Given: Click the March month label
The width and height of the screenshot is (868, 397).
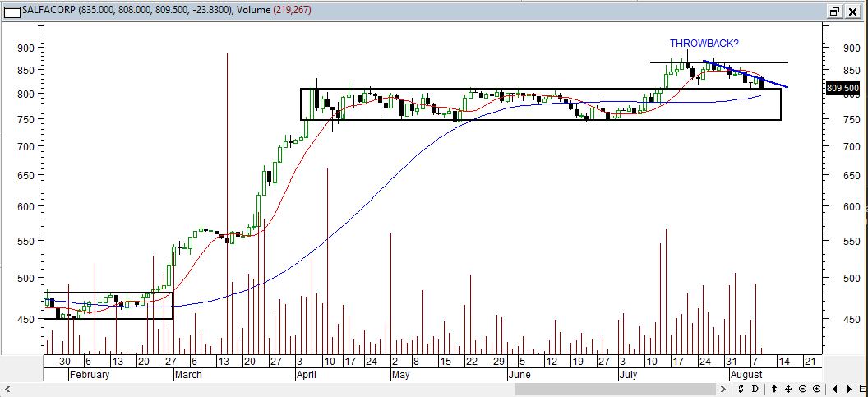Looking at the screenshot, I should coord(187,375).
